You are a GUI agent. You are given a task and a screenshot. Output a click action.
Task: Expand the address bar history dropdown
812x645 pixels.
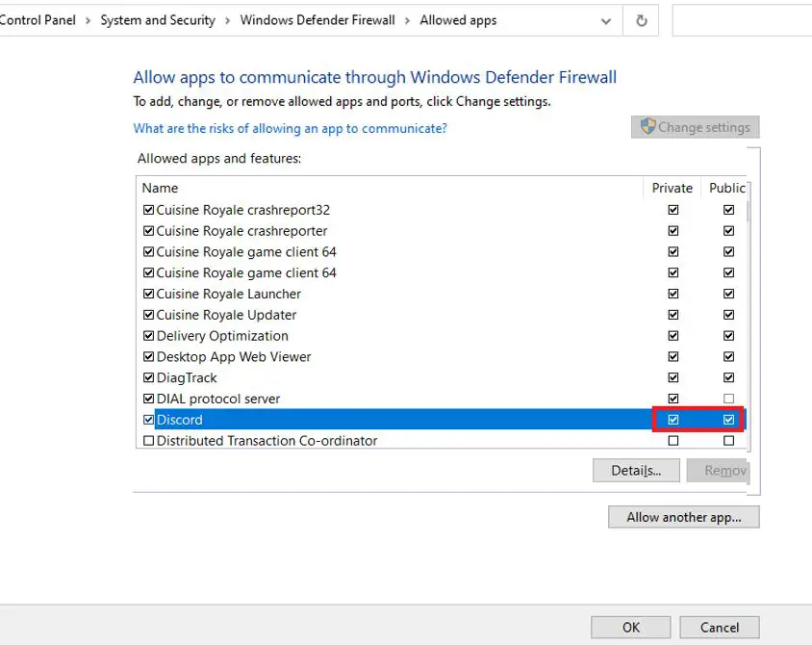click(606, 20)
